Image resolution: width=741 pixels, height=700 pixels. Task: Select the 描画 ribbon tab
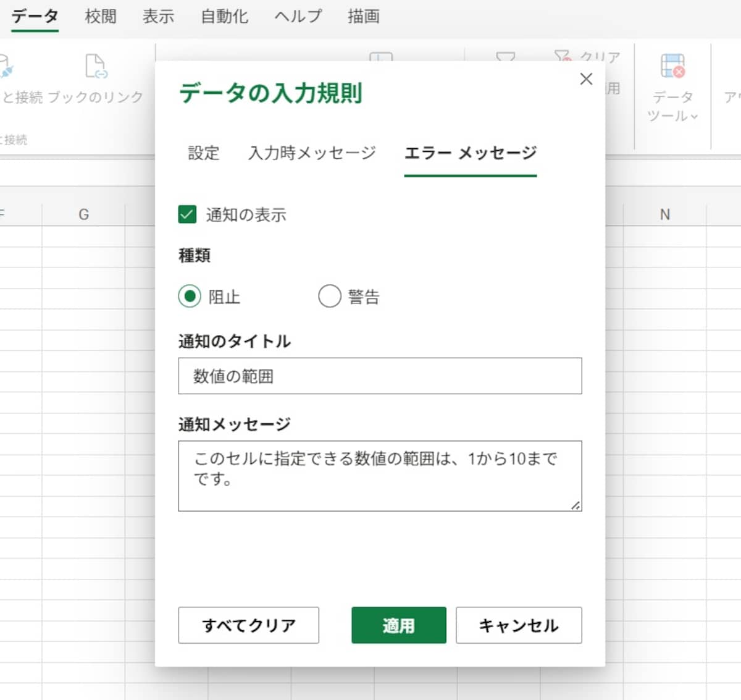(x=362, y=17)
